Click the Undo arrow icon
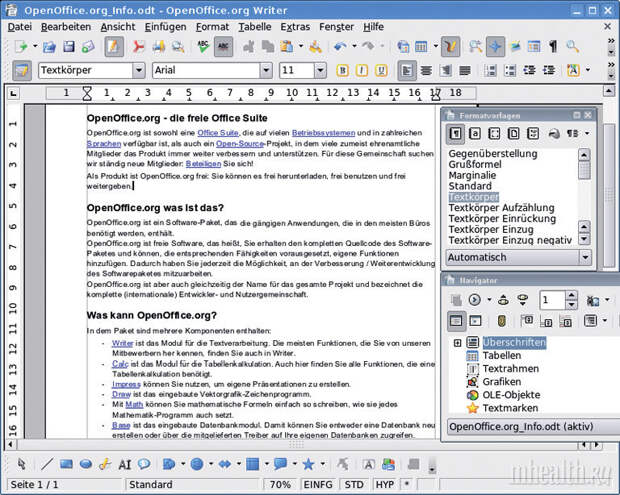The width and height of the screenshot is (620, 495). tap(340, 47)
